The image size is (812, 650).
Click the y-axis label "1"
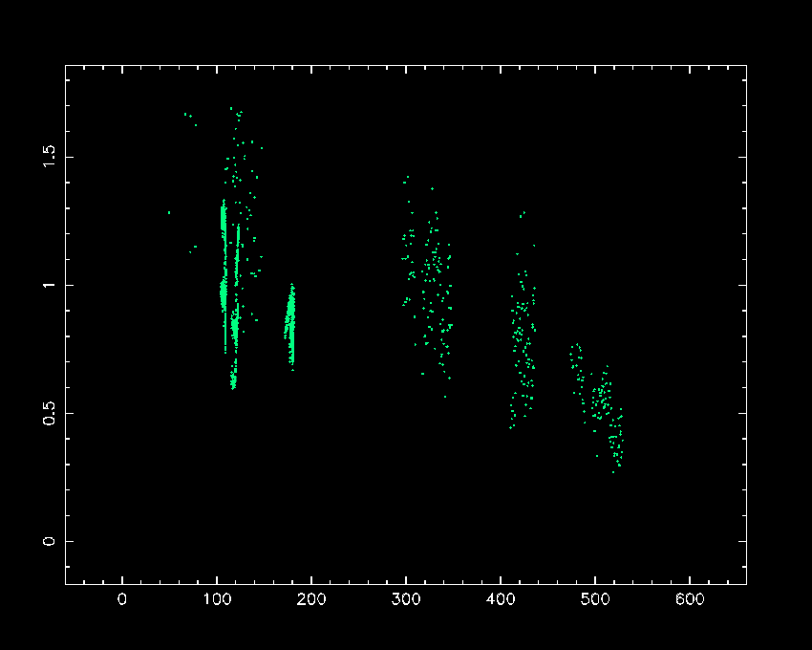pos(49,285)
